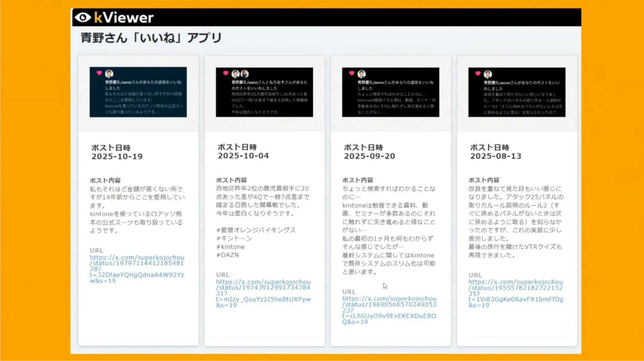Viewport: 644px width, 361px height.
Task: Click avatar icon in 2025-08-13 card image
Action: [x=488, y=74]
